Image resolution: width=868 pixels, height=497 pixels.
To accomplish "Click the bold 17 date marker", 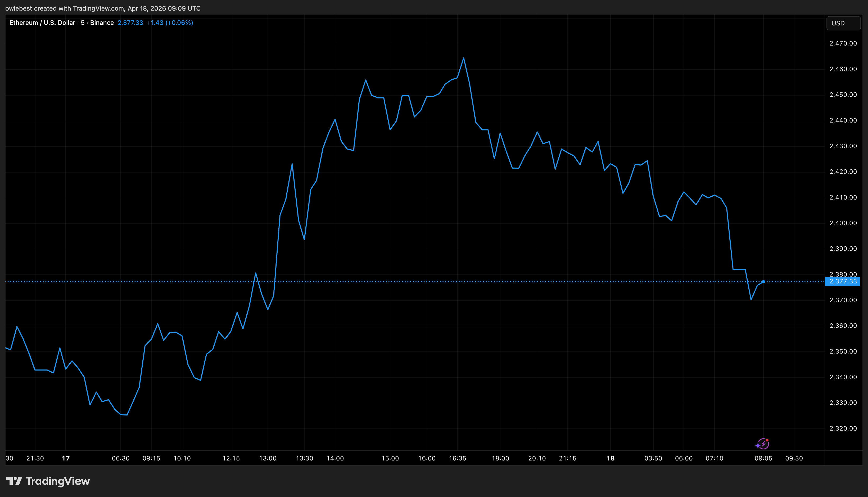I will 66,458.
